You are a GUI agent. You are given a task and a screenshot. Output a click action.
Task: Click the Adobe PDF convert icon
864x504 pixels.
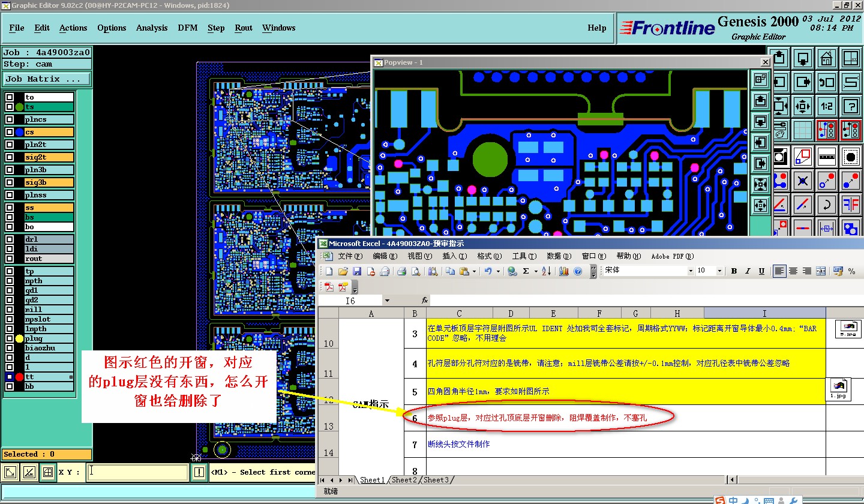click(329, 287)
